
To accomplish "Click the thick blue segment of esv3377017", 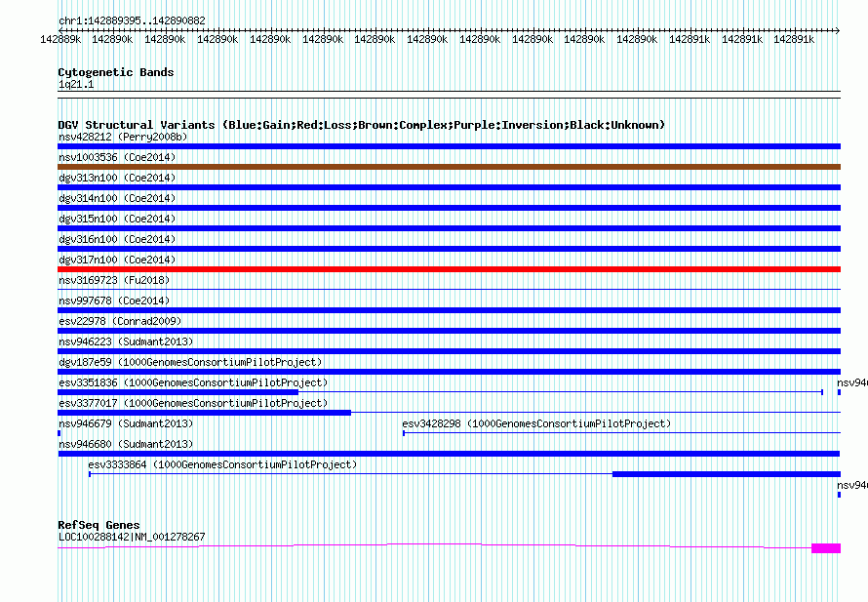I will [204, 413].
